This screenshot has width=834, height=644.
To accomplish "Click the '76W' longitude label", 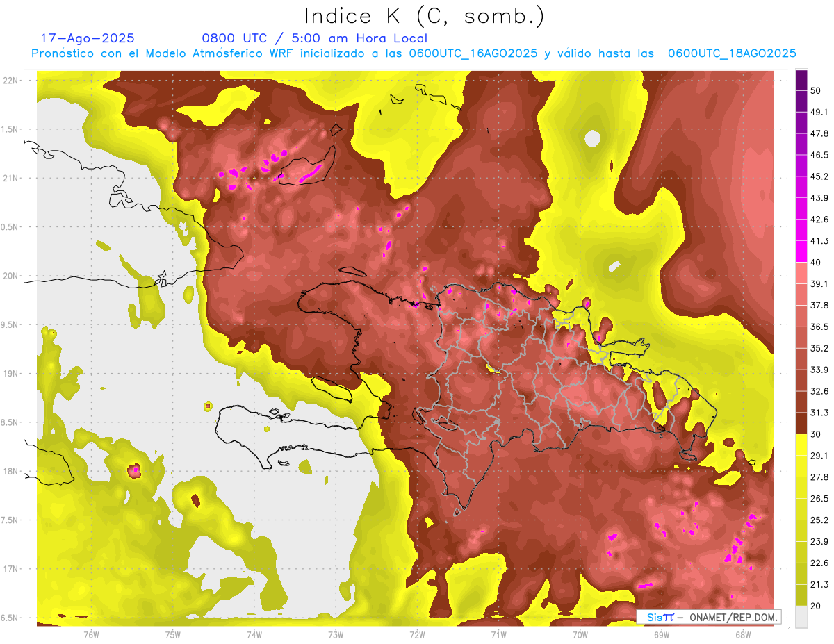I will tap(91, 634).
